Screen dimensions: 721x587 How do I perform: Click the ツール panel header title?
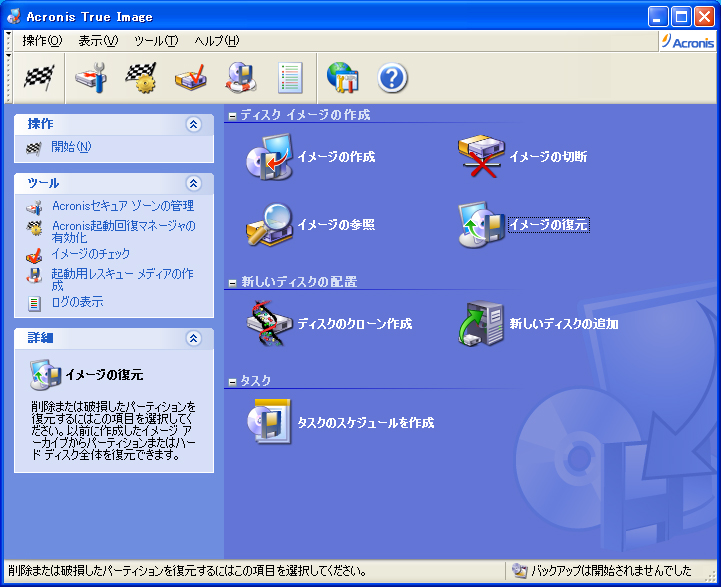click(x=43, y=183)
